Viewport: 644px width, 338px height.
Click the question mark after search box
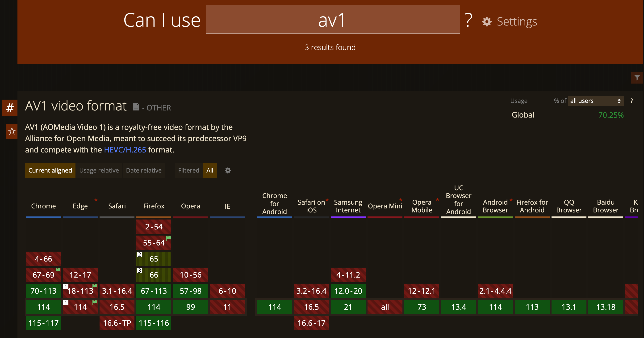click(x=468, y=20)
